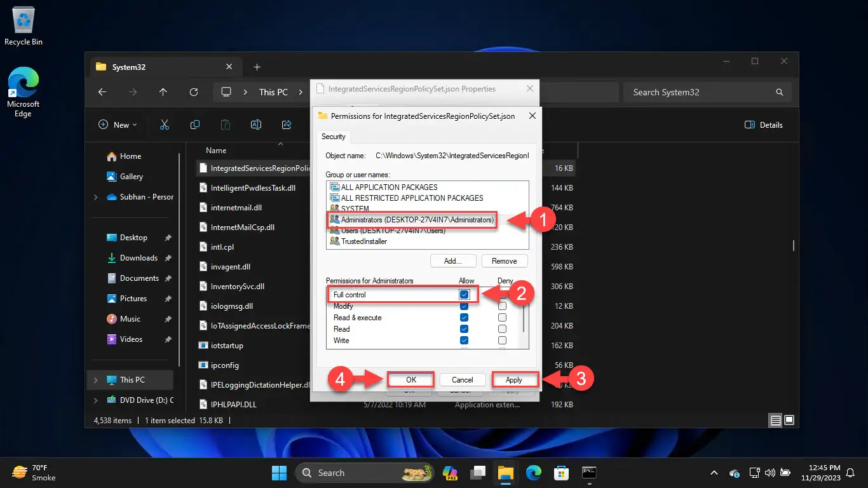Viewport: 868px width, 488px height.
Task: Switch to details list view icon in status bar
Action: (x=775, y=420)
